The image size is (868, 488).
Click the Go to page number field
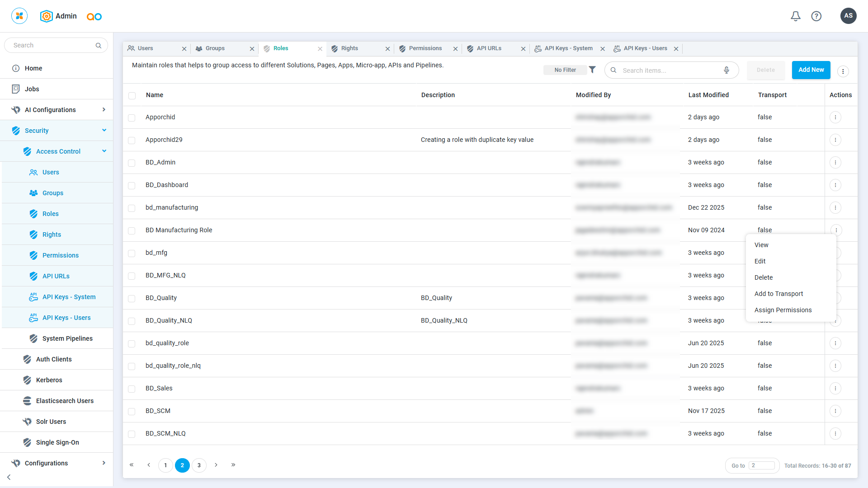[x=761, y=465]
